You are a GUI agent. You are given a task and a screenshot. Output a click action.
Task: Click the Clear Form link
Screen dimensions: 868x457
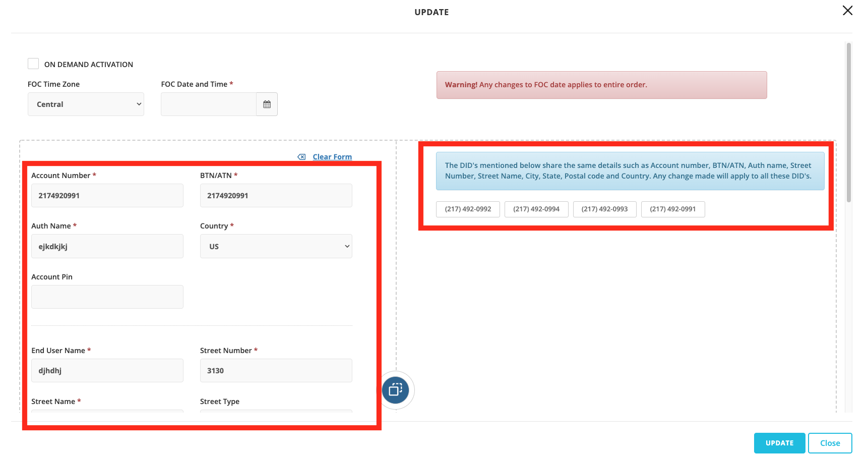coord(332,157)
